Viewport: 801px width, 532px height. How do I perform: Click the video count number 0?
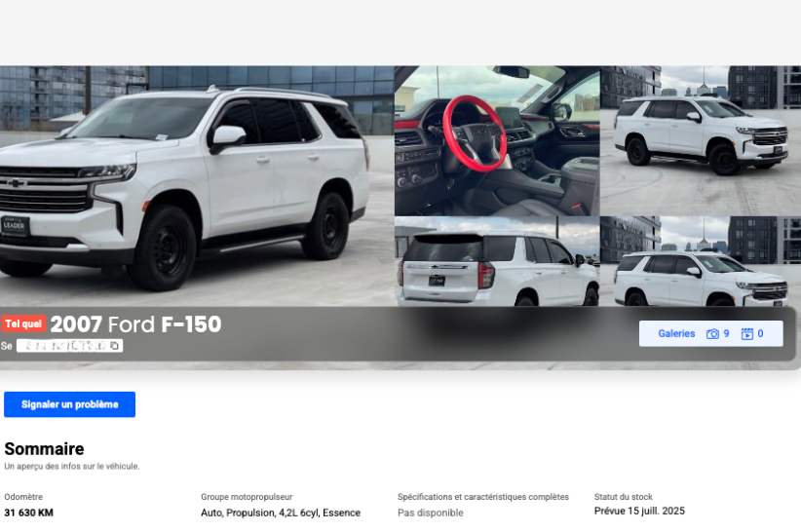pos(760,333)
